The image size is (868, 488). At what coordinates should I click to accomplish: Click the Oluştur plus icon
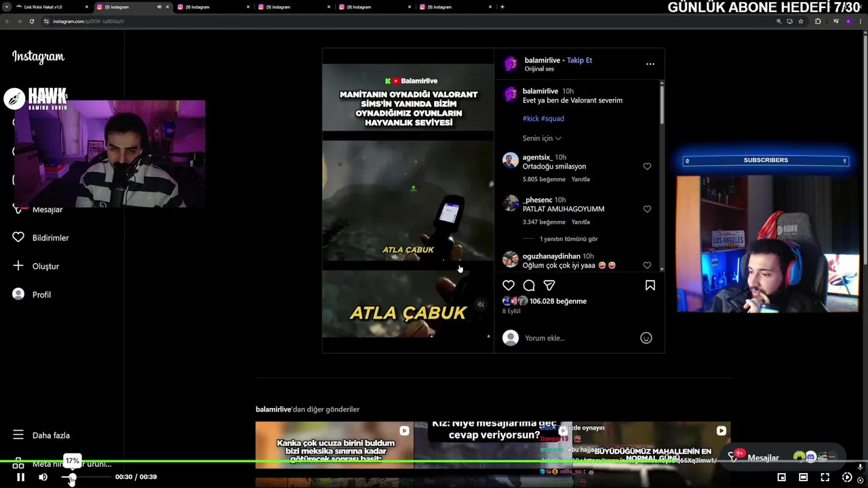(18, 266)
